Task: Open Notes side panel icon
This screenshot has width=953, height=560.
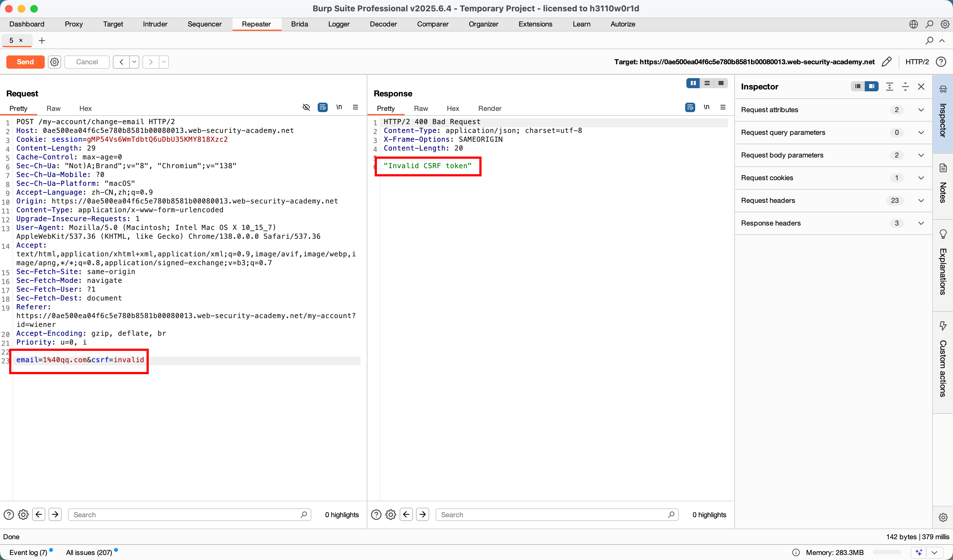Action: (x=943, y=168)
